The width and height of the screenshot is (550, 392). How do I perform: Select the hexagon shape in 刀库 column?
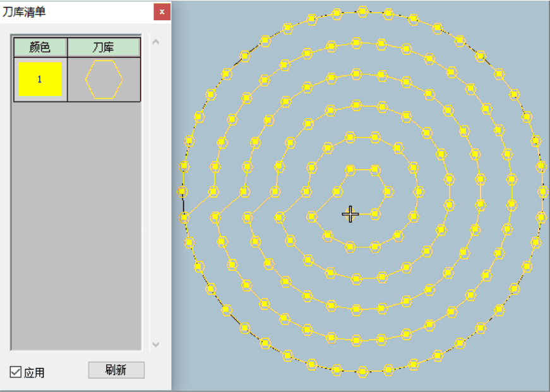[104, 80]
